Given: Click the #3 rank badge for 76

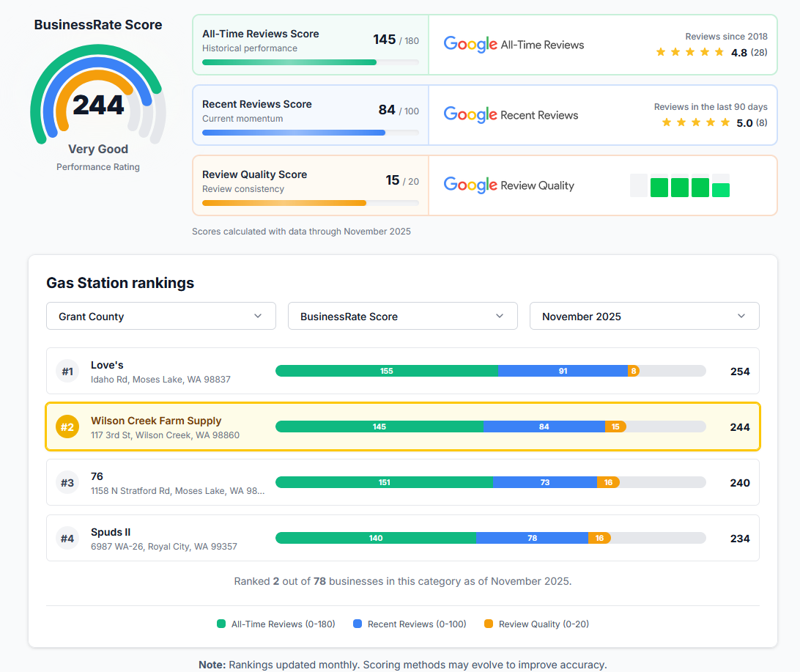Looking at the screenshot, I should 67,483.
